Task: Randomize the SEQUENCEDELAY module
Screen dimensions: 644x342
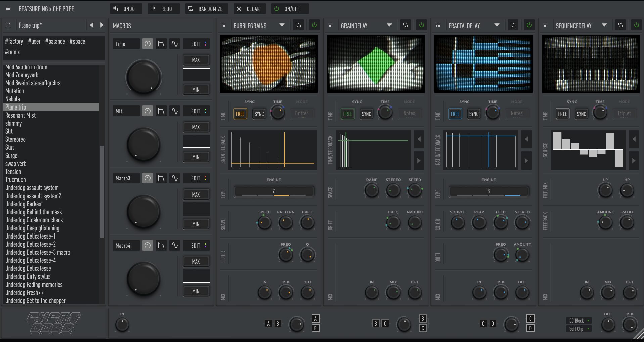Action: pyautogui.click(x=620, y=25)
